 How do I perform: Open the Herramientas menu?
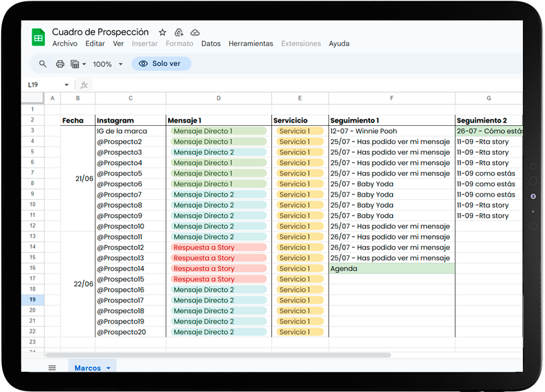click(250, 44)
